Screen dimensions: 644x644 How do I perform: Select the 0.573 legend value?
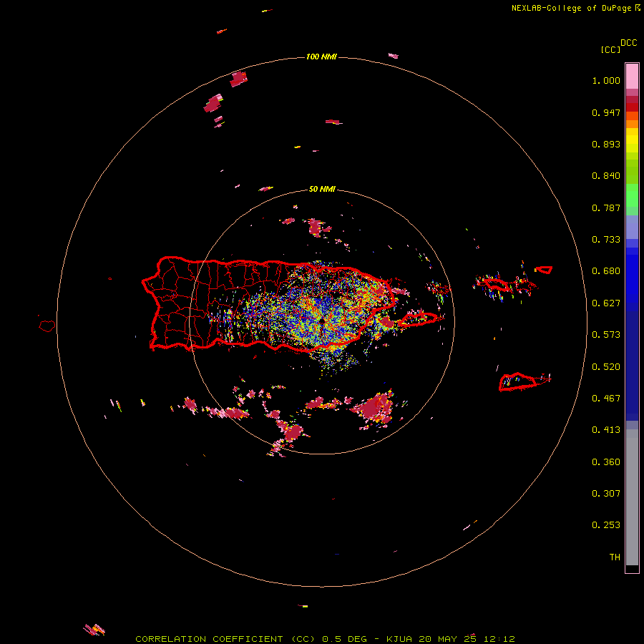pos(606,335)
